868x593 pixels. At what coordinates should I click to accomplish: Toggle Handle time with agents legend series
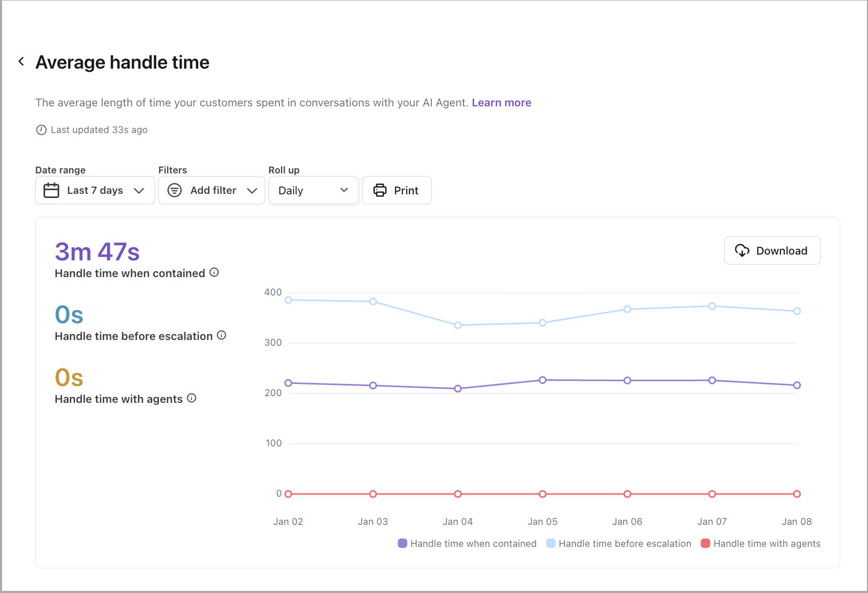761,543
